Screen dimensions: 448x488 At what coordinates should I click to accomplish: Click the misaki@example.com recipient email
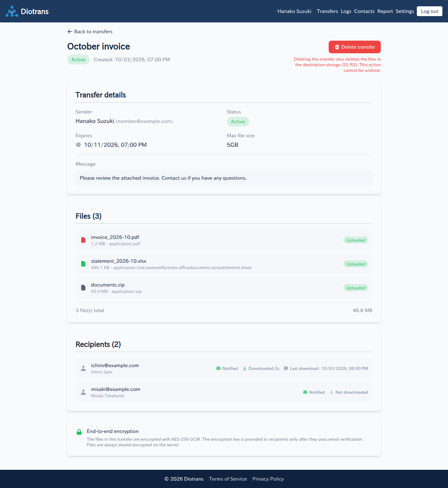(115, 389)
